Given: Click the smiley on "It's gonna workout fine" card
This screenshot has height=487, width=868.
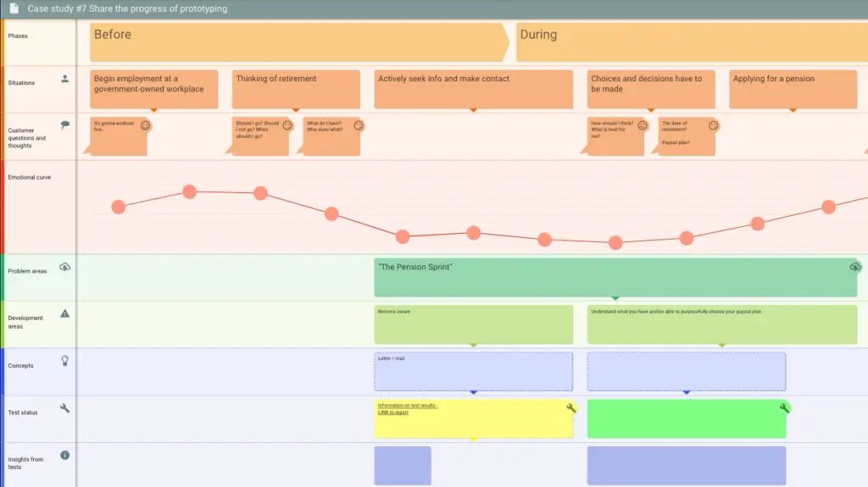Looking at the screenshot, I should click(x=145, y=125).
